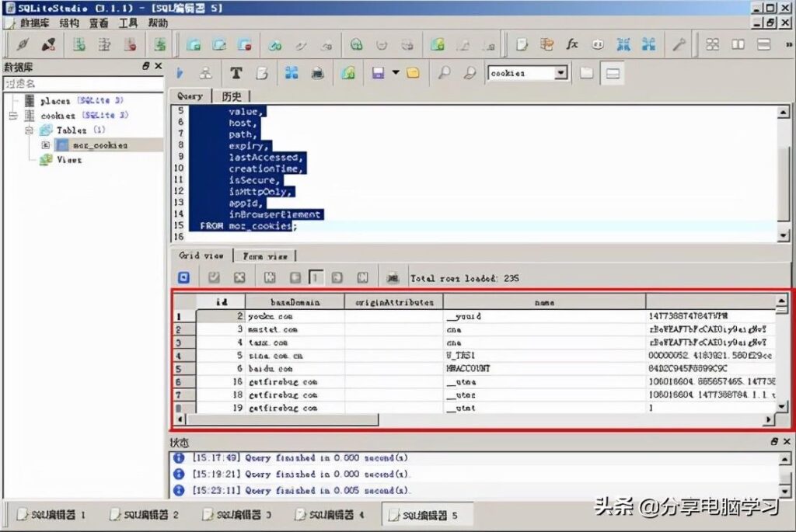796x532 pixels.
Task: Delete the selected table icon
Action: click(x=244, y=44)
